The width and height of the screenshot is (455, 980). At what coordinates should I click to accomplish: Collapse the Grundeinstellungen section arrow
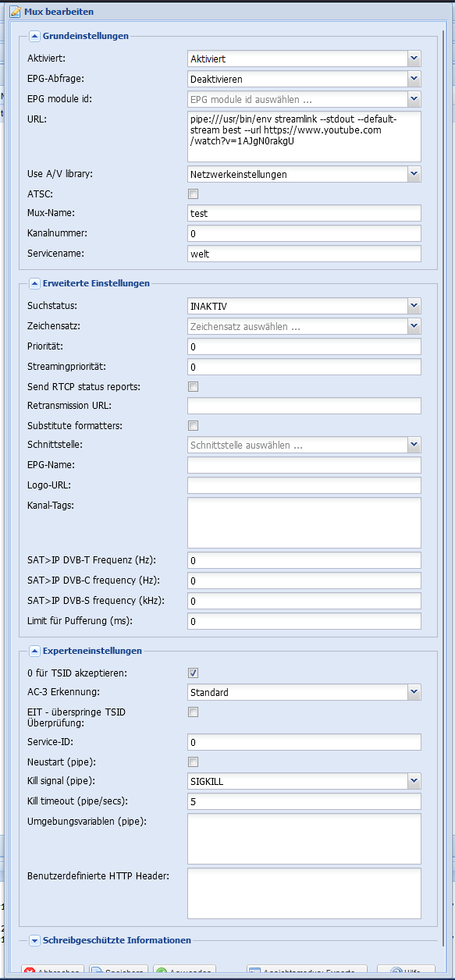35,35
